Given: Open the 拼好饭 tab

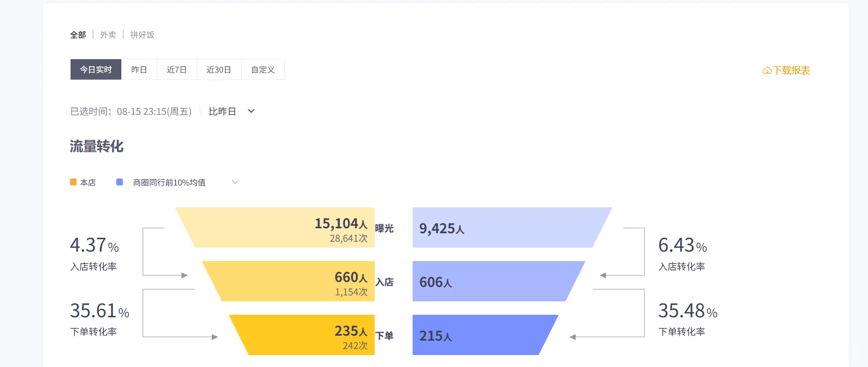Looking at the screenshot, I should (142, 35).
